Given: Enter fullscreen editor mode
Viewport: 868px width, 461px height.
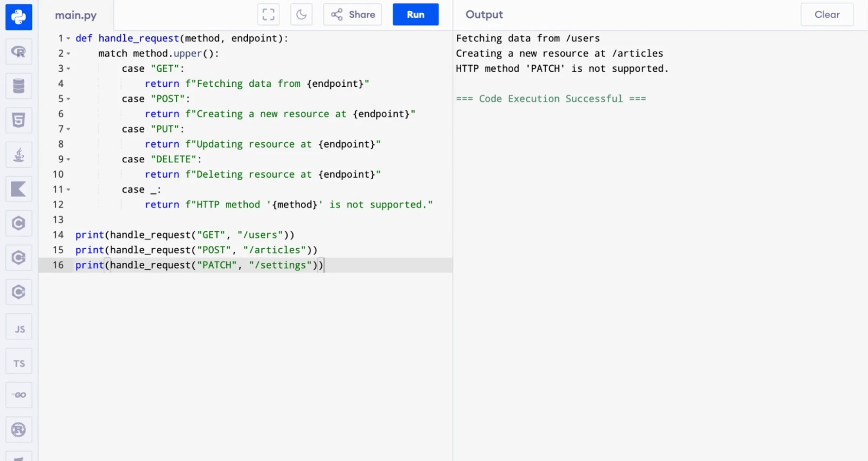Looking at the screenshot, I should pyautogui.click(x=269, y=15).
